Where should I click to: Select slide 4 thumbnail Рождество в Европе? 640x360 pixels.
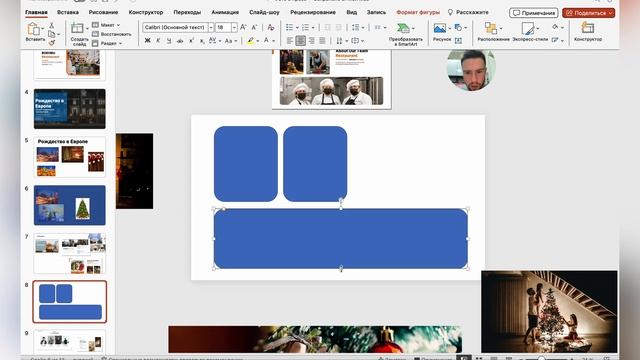click(x=69, y=109)
